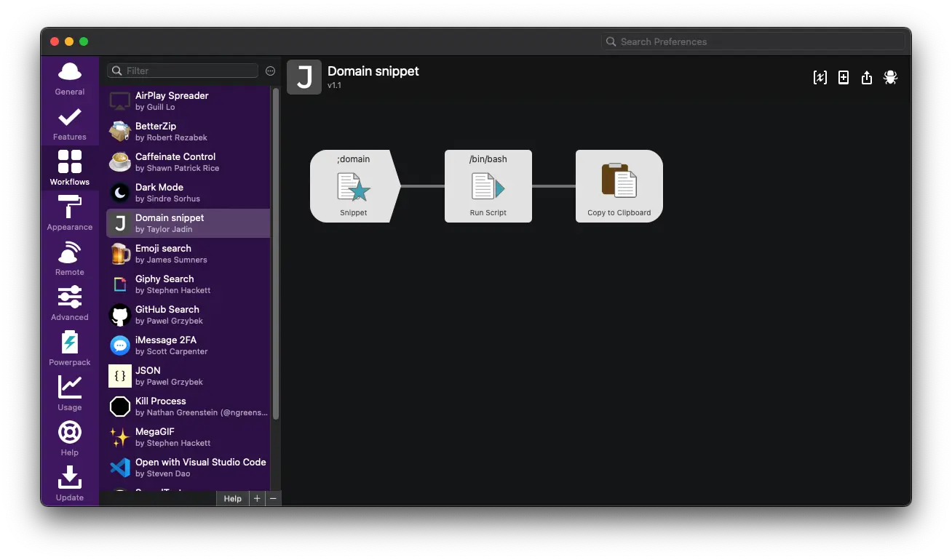Click the workflow Filter search field
Image resolution: width=952 pixels, height=560 pixels.
183,71
